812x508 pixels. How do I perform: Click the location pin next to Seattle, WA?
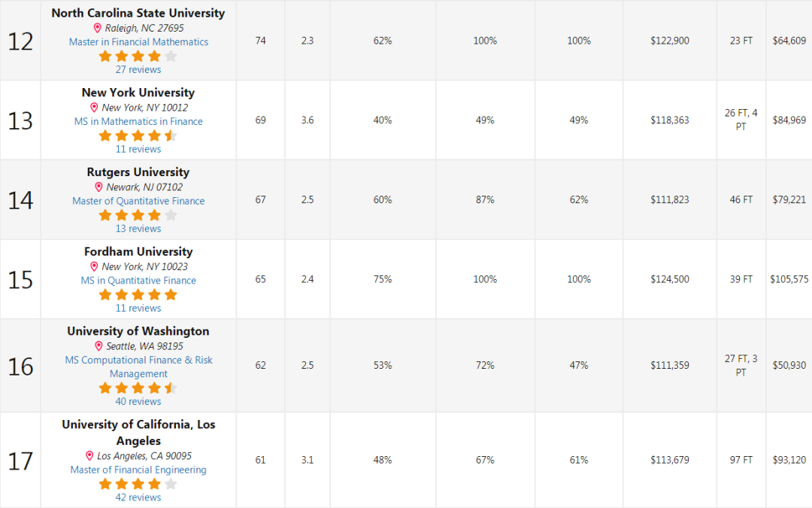pos(98,345)
